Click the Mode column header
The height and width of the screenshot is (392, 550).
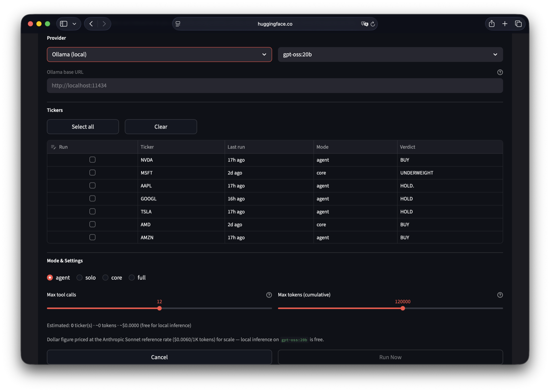[x=355, y=147]
